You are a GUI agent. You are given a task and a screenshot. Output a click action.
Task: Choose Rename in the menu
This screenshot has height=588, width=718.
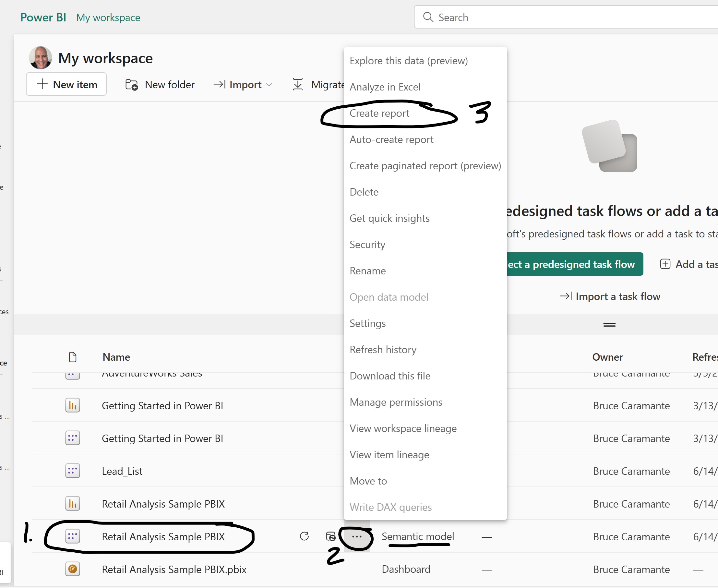tap(368, 271)
